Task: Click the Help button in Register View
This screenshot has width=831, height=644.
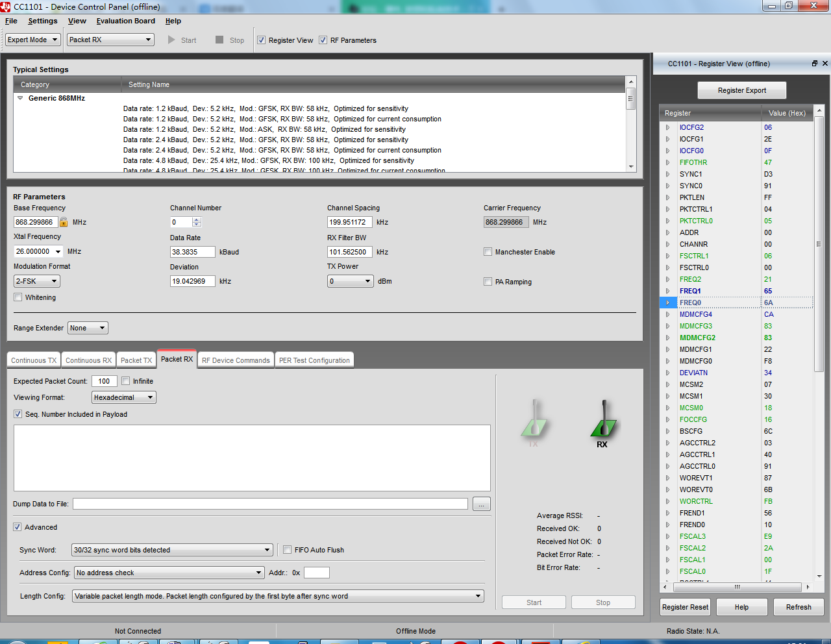Action: [742, 607]
